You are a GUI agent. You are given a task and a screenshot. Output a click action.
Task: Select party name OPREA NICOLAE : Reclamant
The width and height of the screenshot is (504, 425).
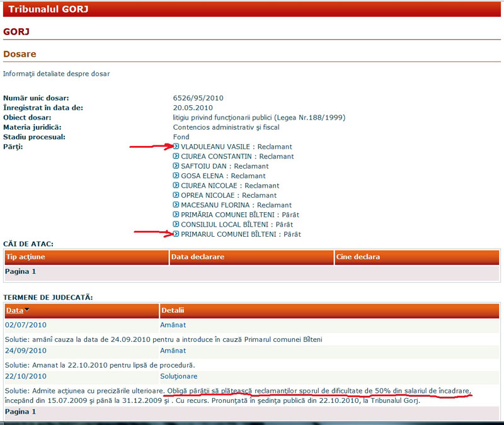pyautogui.click(x=229, y=195)
